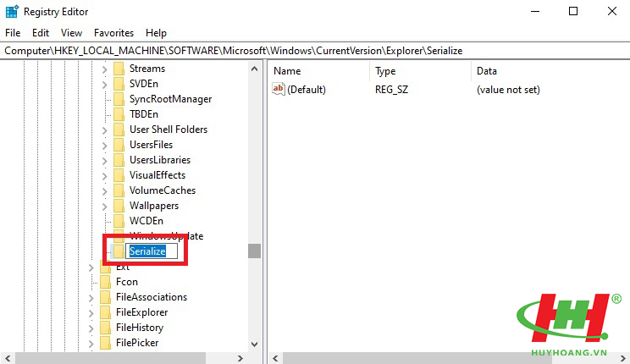Click the SVDEn folder icon
The height and width of the screenshot is (364, 630).
(x=119, y=84)
